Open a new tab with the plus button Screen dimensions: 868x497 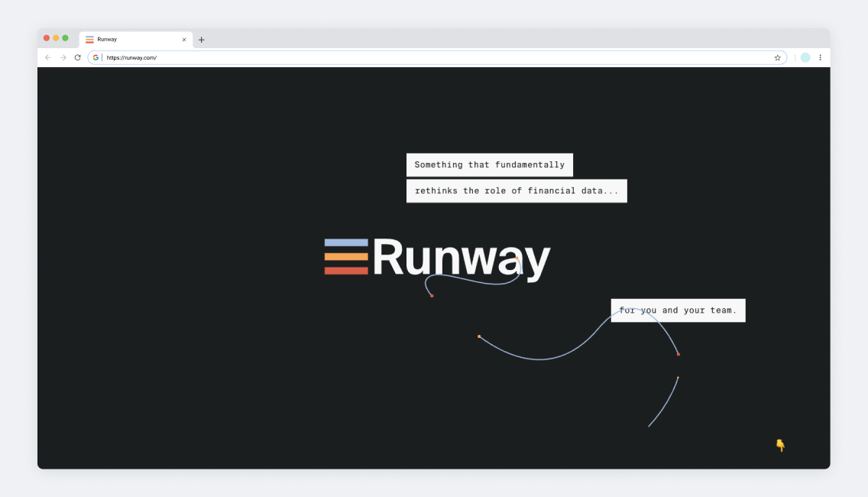pos(202,40)
